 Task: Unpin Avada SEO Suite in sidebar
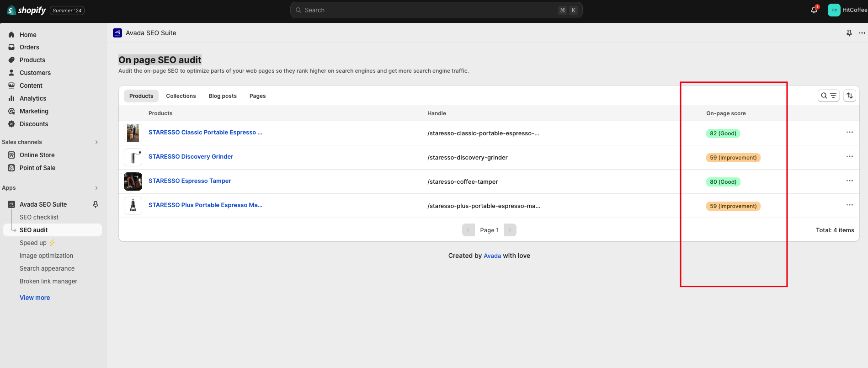pyautogui.click(x=96, y=204)
